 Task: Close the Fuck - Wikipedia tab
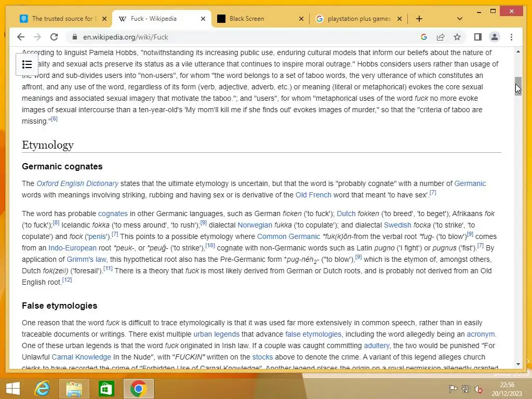coord(203,19)
